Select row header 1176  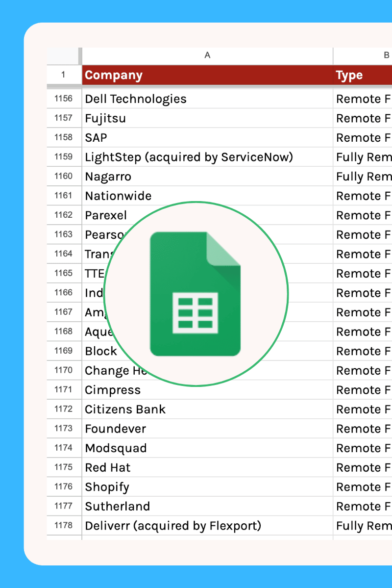(x=64, y=487)
